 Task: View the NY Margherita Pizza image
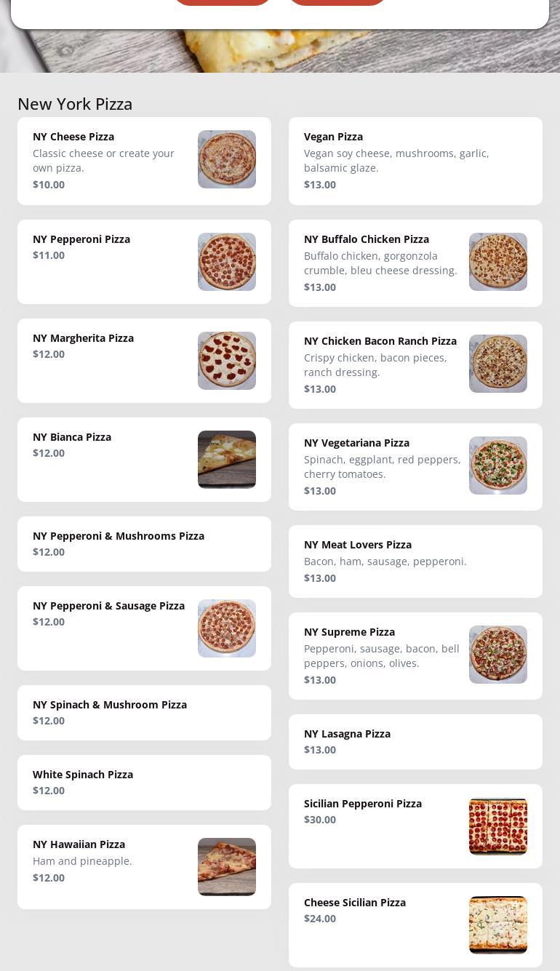click(227, 361)
